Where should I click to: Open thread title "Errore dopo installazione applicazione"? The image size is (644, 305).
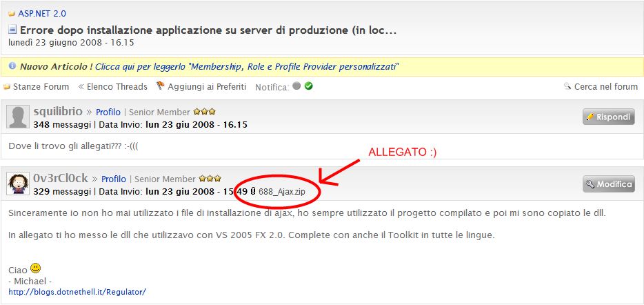pyautogui.click(x=208, y=30)
